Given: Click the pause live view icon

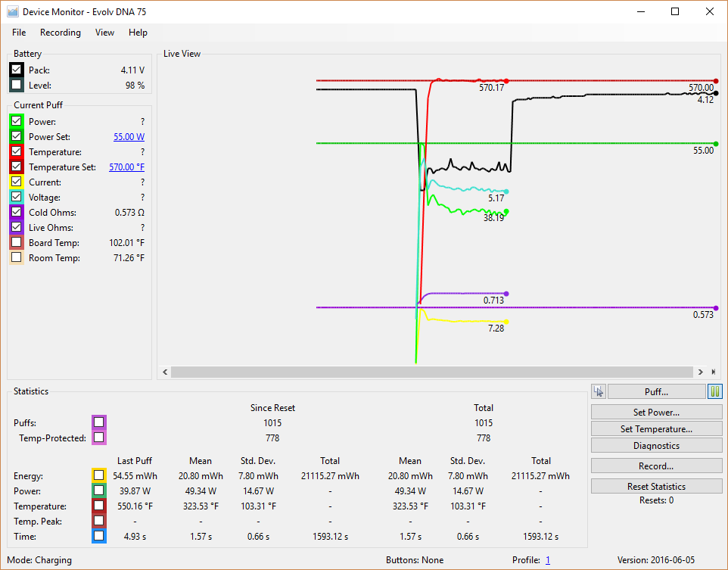Looking at the screenshot, I should click(x=714, y=391).
